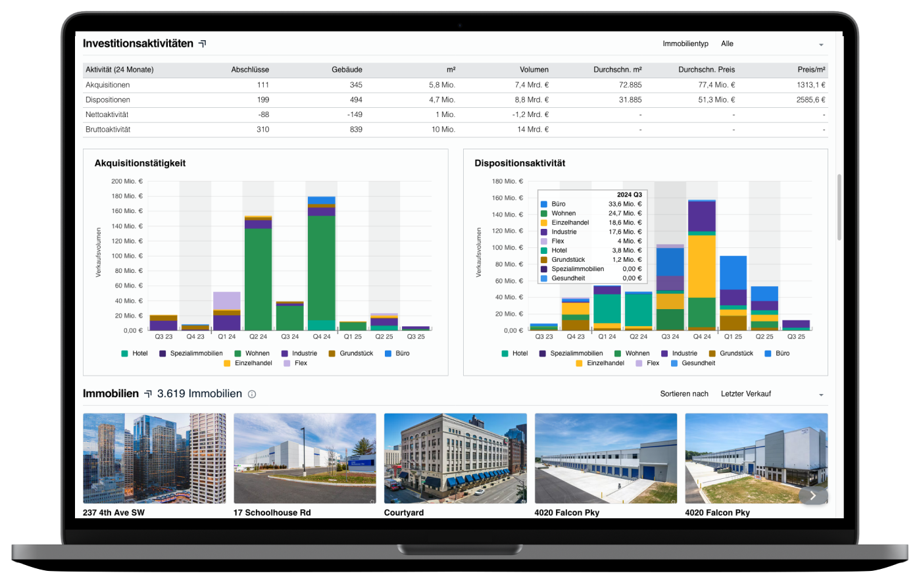The height and width of the screenshot is (588, 921).
Task: Toggle Flex series in Akquisitionstätigkeit legend
Action: pos(295,363)
